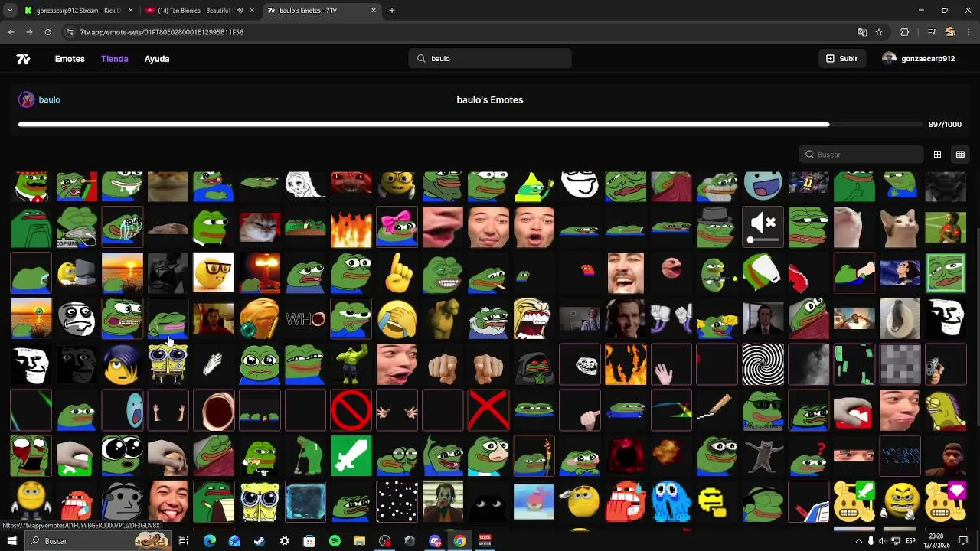Open baulo's avatar icon
The width and height of the screenshot is (980, 551).
point(27,99)
